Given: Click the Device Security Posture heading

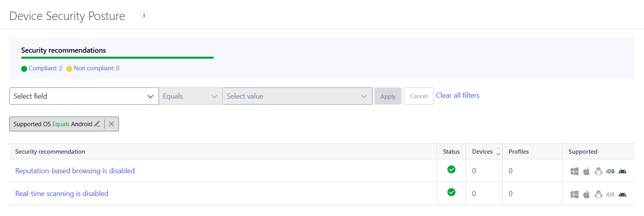Looking at the screenshot, I should click(67, 16).
